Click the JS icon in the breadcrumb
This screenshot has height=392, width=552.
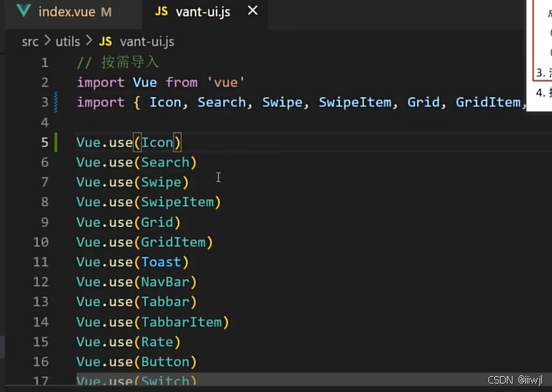tap(106, 42)
